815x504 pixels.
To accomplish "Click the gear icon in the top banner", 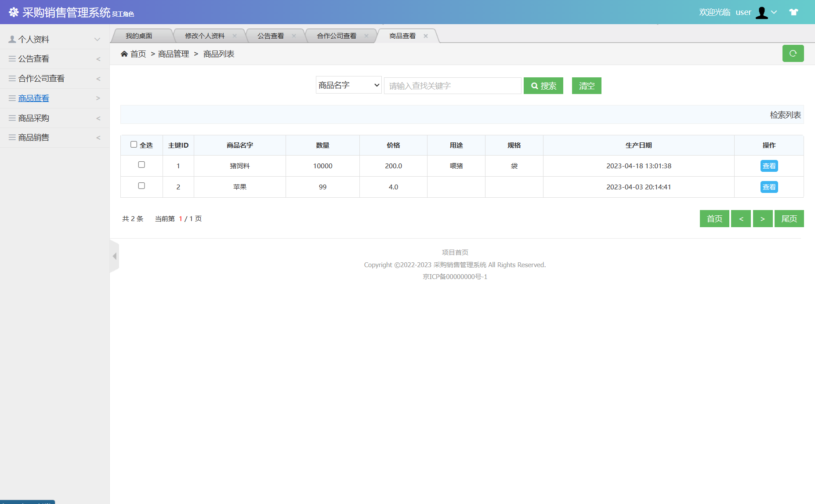I will [14, 12].
